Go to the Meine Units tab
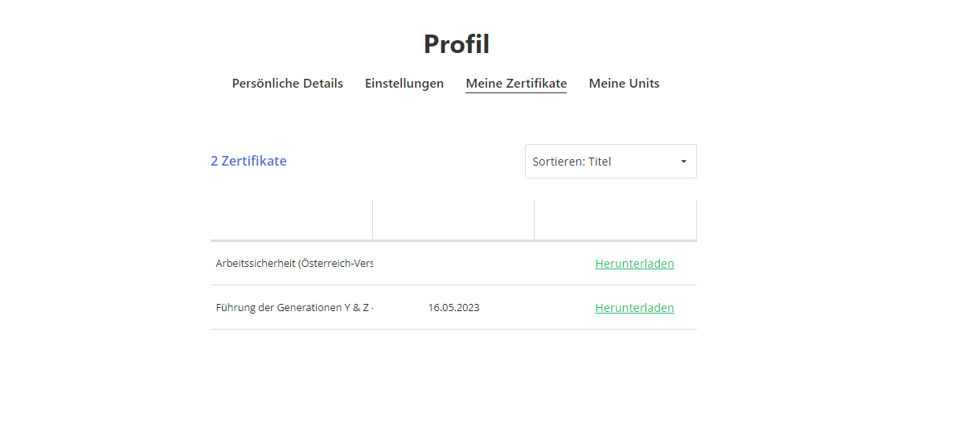The image size is (980, 447). click(624, 84)
